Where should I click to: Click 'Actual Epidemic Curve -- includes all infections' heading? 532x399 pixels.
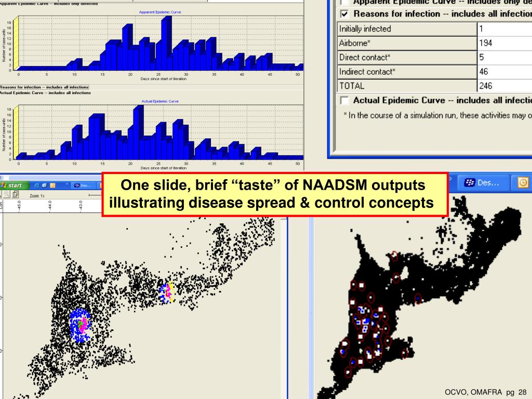point(45,92)
